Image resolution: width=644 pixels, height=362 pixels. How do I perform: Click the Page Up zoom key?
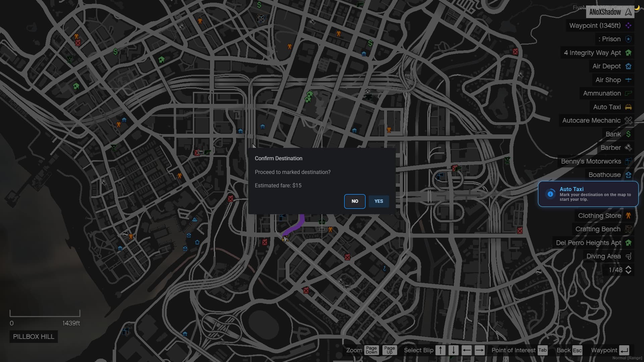[389, 350]
